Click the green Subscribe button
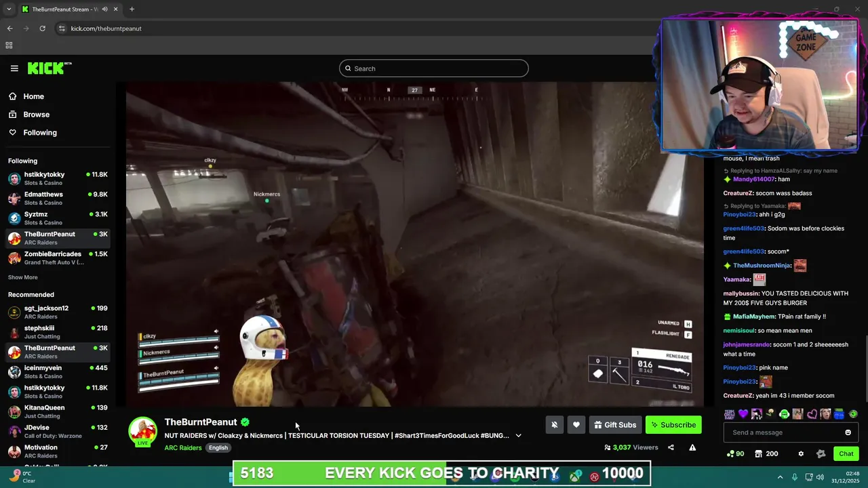The image size is (868, 488). point(673,425)
